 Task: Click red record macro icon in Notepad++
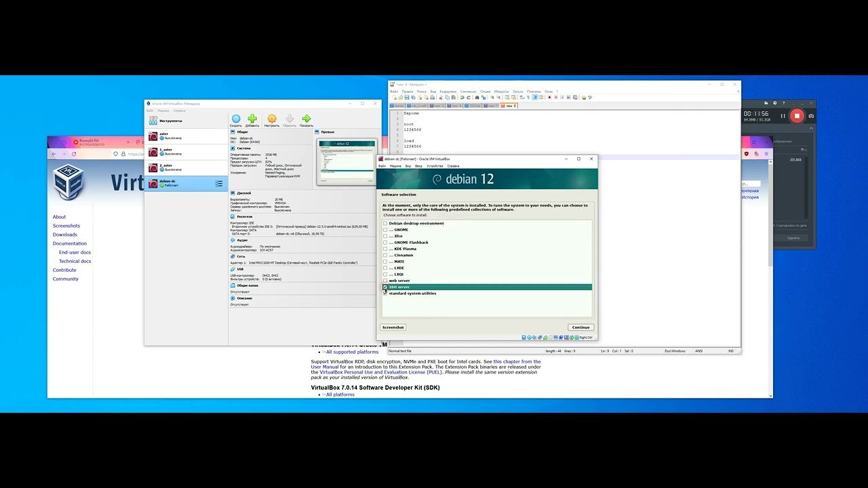click(x=549, y=98)
